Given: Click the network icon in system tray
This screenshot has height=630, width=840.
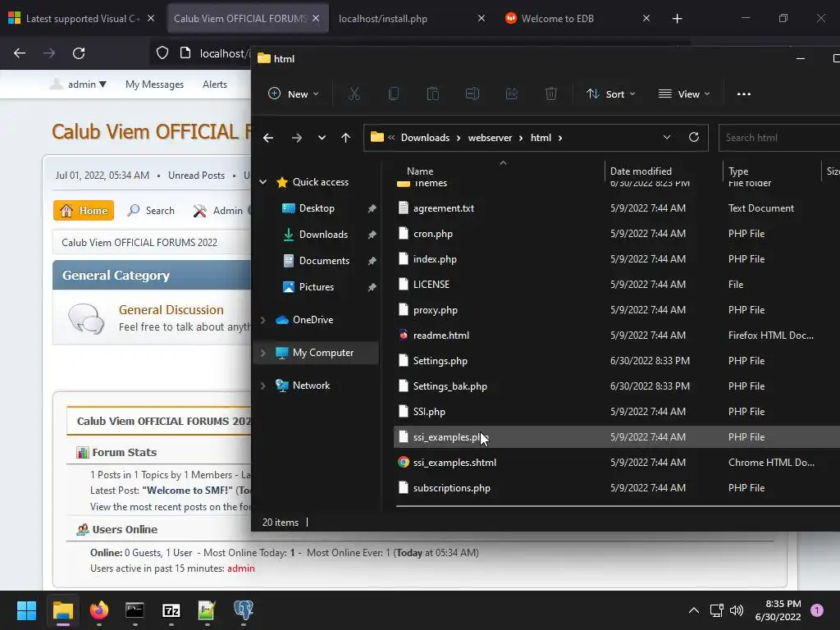Looking at the screenshot, I should 716,610.
